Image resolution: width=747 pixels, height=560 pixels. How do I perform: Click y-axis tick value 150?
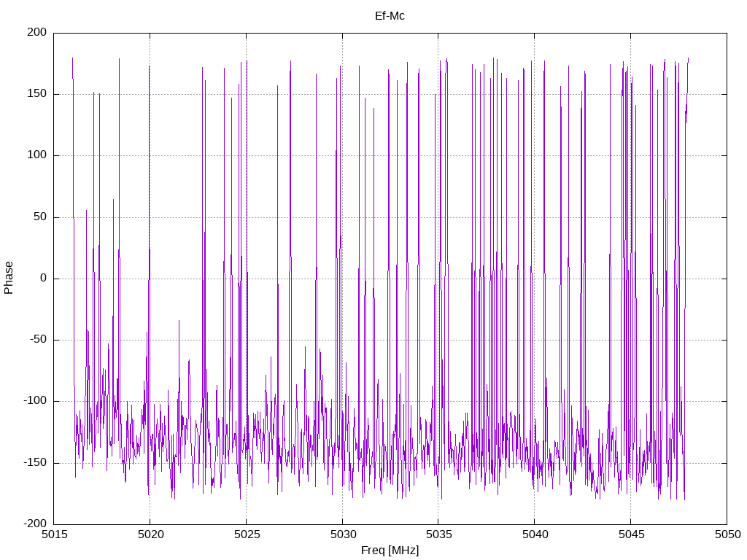coord(37,94)
